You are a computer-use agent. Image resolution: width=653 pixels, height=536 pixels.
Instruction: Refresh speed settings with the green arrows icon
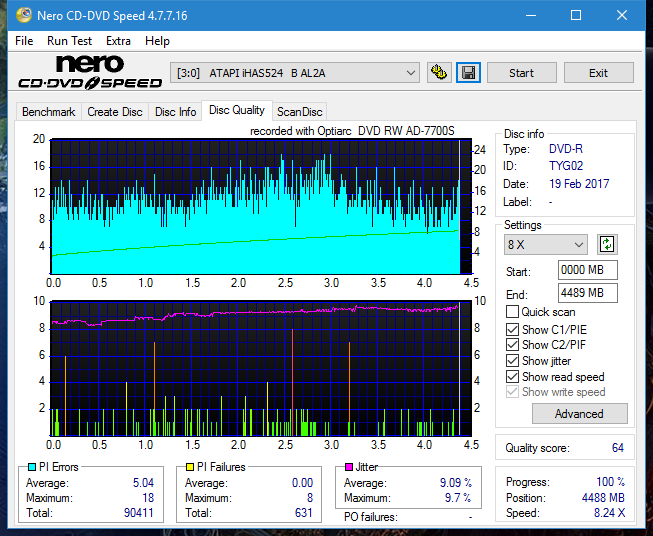click(607, 244)
